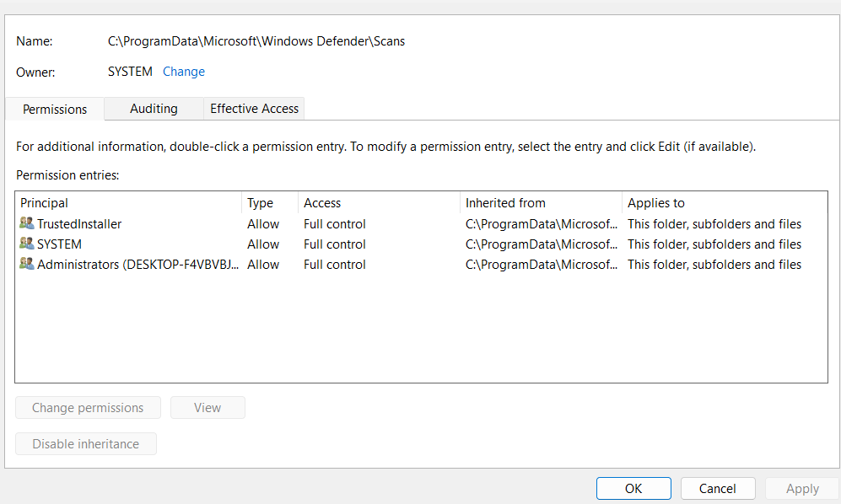Click Full control in TrustedInstaller row
This screenshot has height=504, width=841.
pyautogui.click(x=335, y=224)
